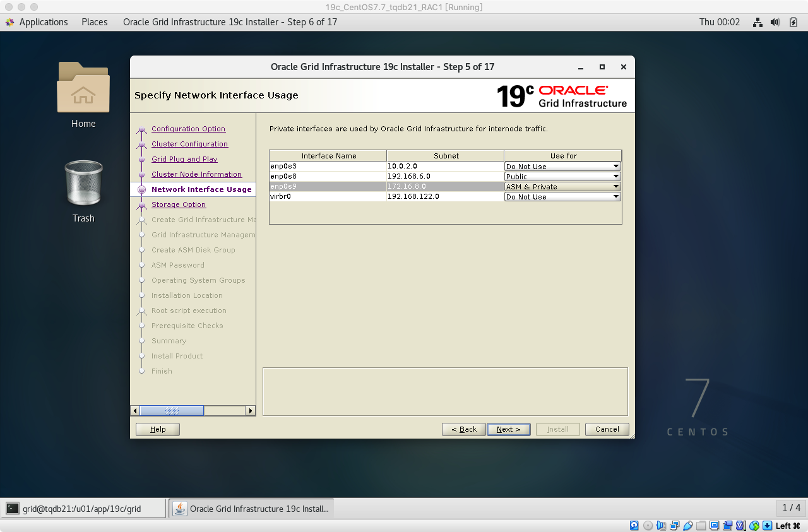
Task: Select the virbr0 interface name cell
Action: pyautogui.click(x=328, y=197)
